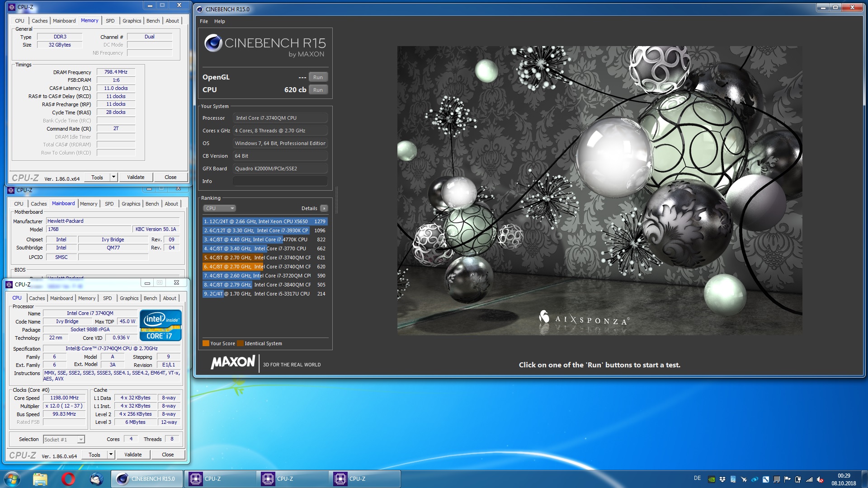Click the rendered spheres preview image
The image size is (868, 488).
(x=599, y=190)
